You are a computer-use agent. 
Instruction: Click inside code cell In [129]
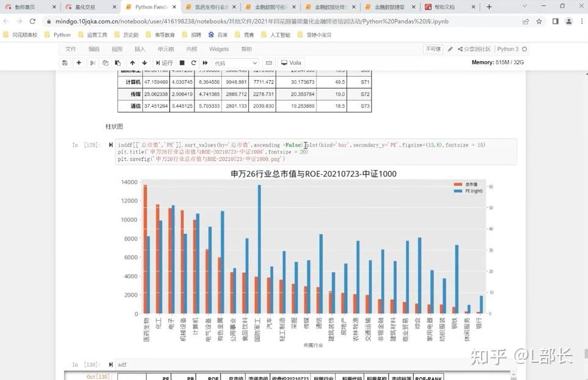[316, 152]
